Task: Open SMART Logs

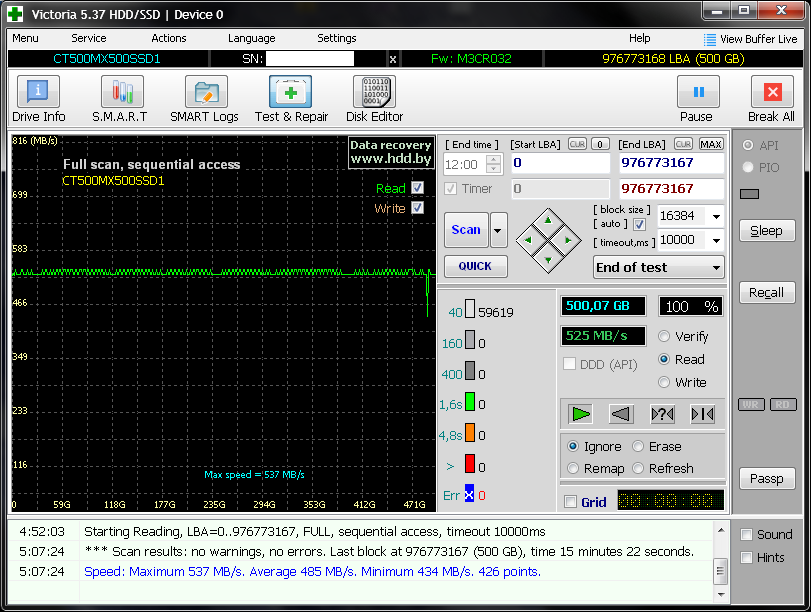Action: [204, 99]
